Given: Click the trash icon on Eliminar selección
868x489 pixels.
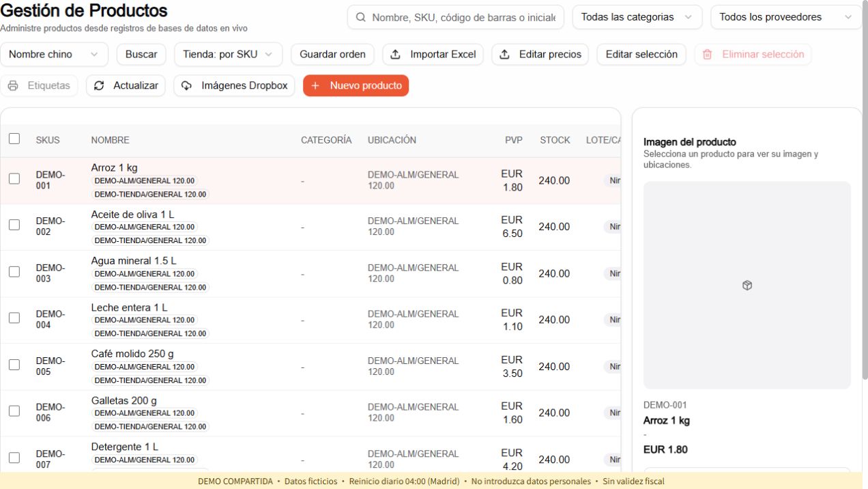Looking at the screenshot, I should point(708,55).
